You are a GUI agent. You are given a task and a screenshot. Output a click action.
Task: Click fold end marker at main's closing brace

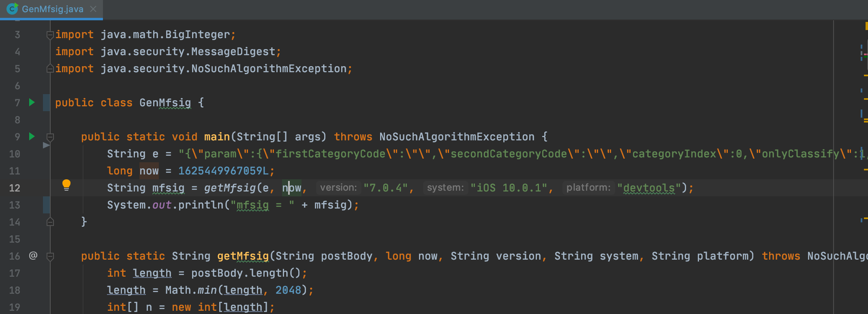point(50,222)
